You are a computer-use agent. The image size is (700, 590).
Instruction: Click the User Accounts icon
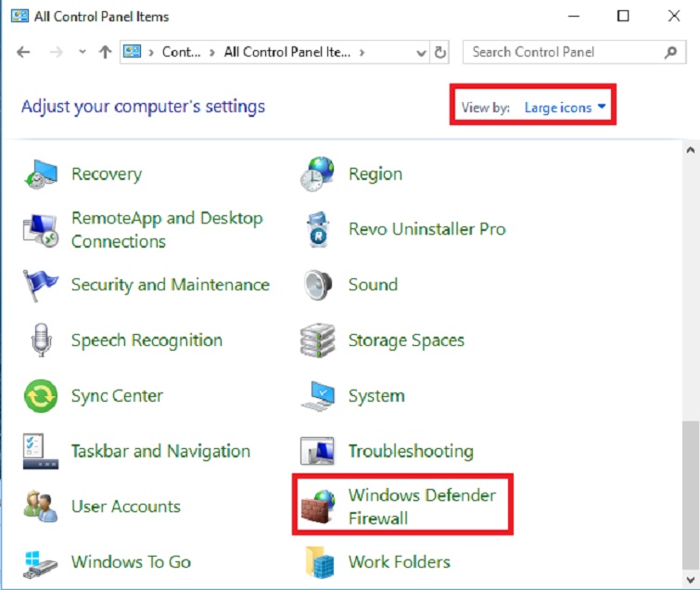[x=40, y=507]
